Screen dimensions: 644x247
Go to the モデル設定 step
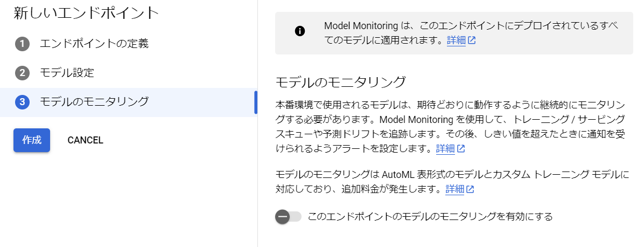coord(67,73)
